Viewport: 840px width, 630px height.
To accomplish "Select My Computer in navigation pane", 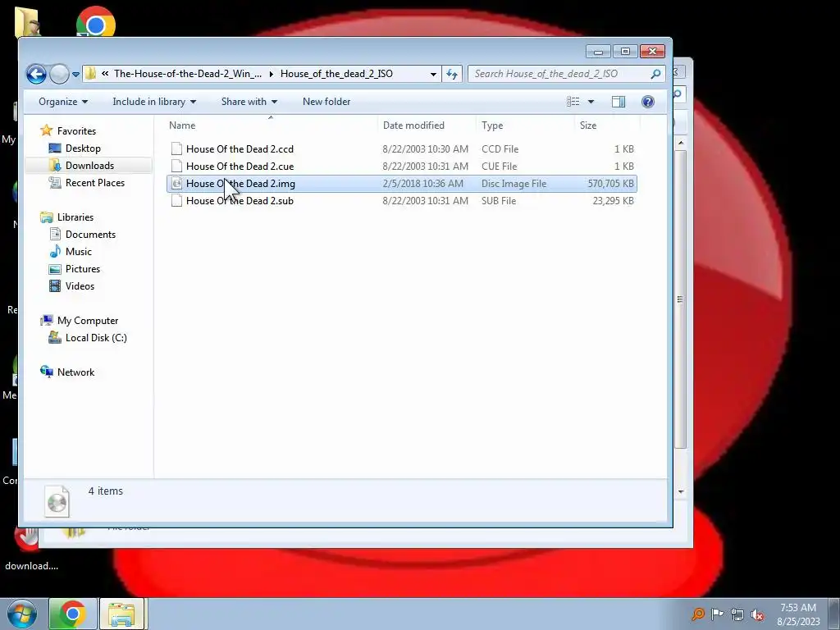I will [88, 321].
